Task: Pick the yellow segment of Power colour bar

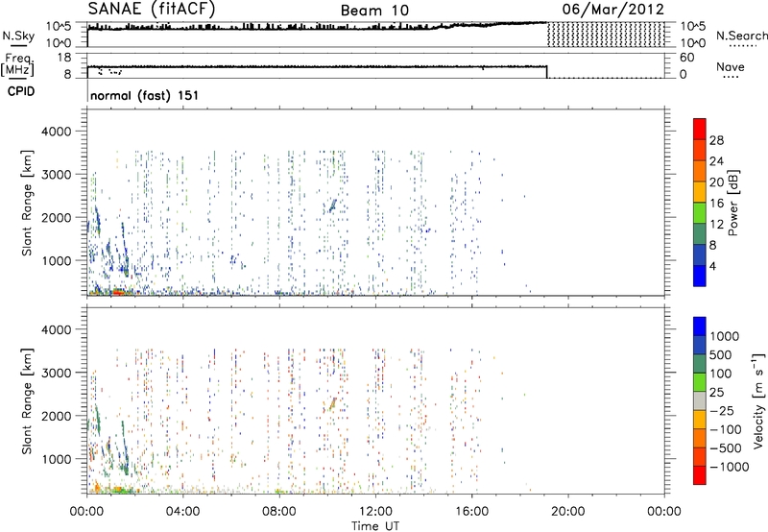Action: click(x=700, y=191)
